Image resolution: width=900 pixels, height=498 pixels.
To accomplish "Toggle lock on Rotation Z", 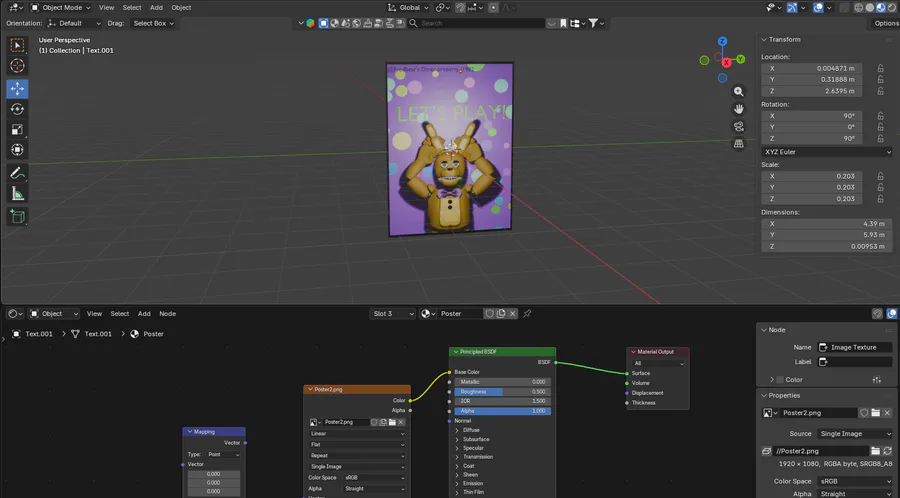I will click(x=880, y=139).
